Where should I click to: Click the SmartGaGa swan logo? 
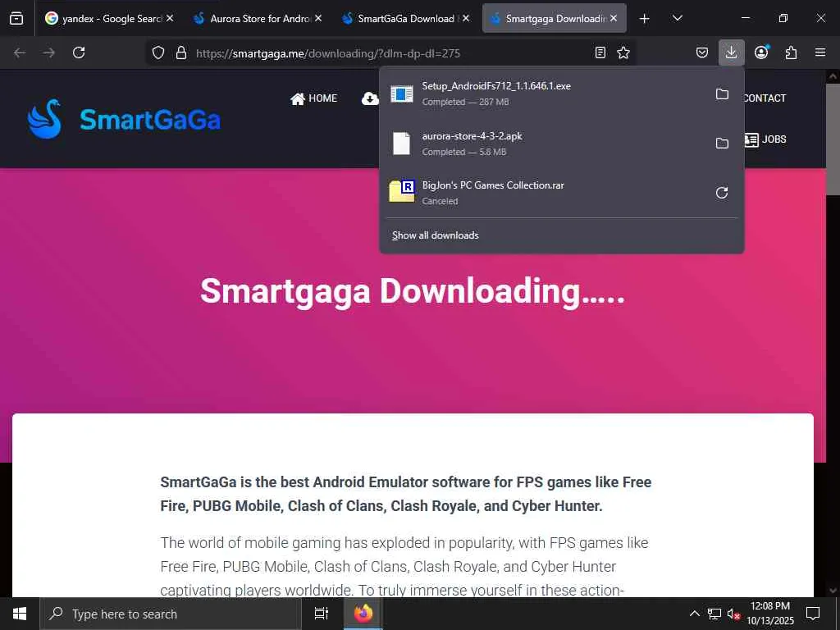(x=44, y=119)
